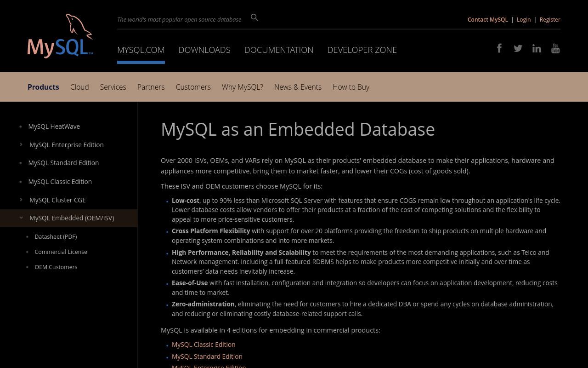This screenshot has height=368, width=588.
Task: Open How to Buy menu item
Action: click(351, 87)
